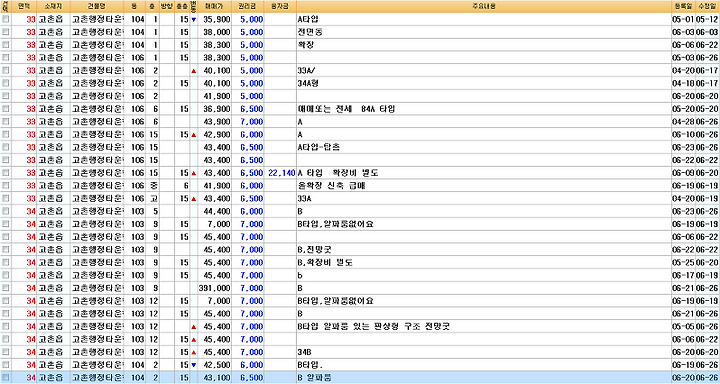Screen dimensions: 720x384
Task: Select the 43,100 price cell
Action: pos(214,378)
